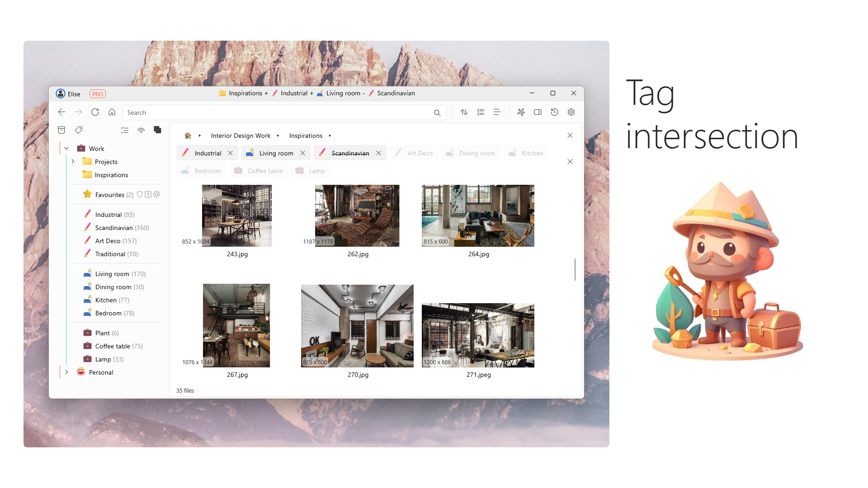Toggle the side panel layout icon

(538, 112)
